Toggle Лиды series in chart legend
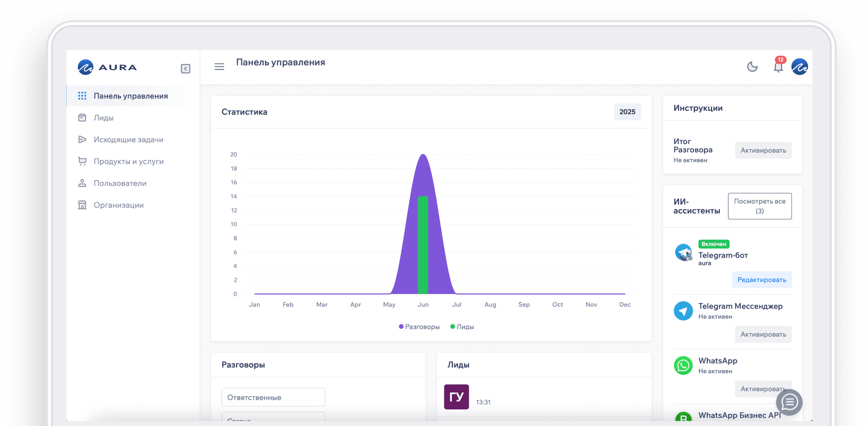The height and width of the screenshot is (426, 868). coord(462,327)
